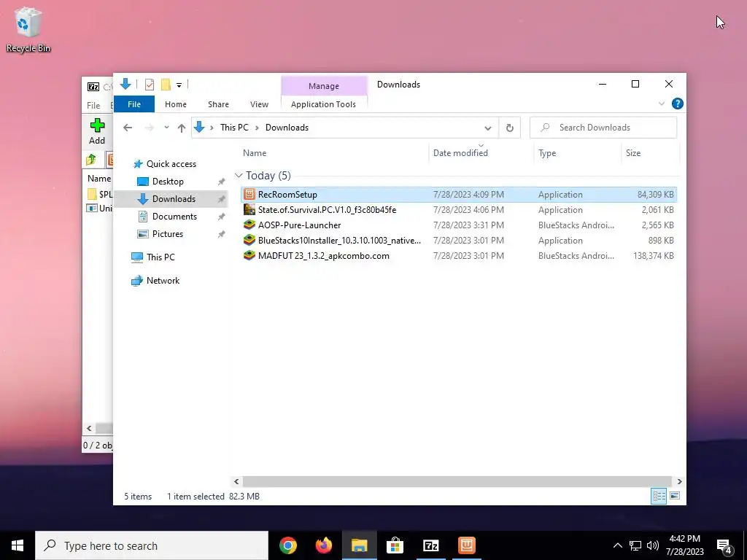Select Quick access in navigation pane
The width and height of the screenshot is (747, 560).
[171, 164]
